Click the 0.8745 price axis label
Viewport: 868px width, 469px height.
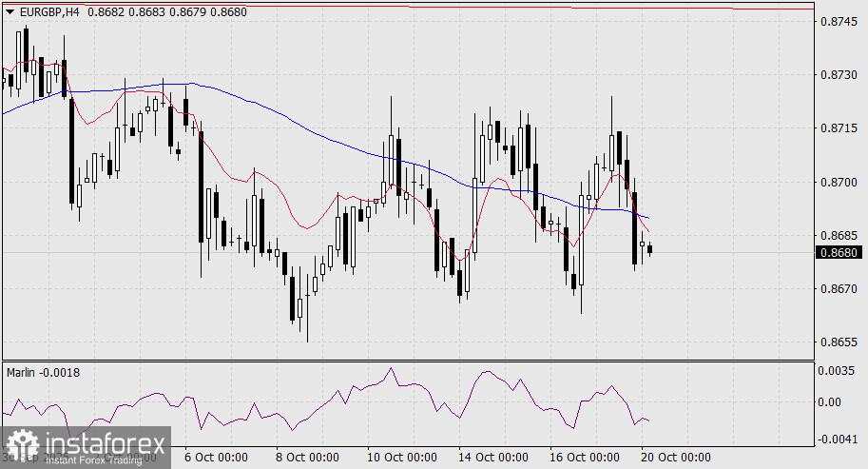click(x=838, y=22)
